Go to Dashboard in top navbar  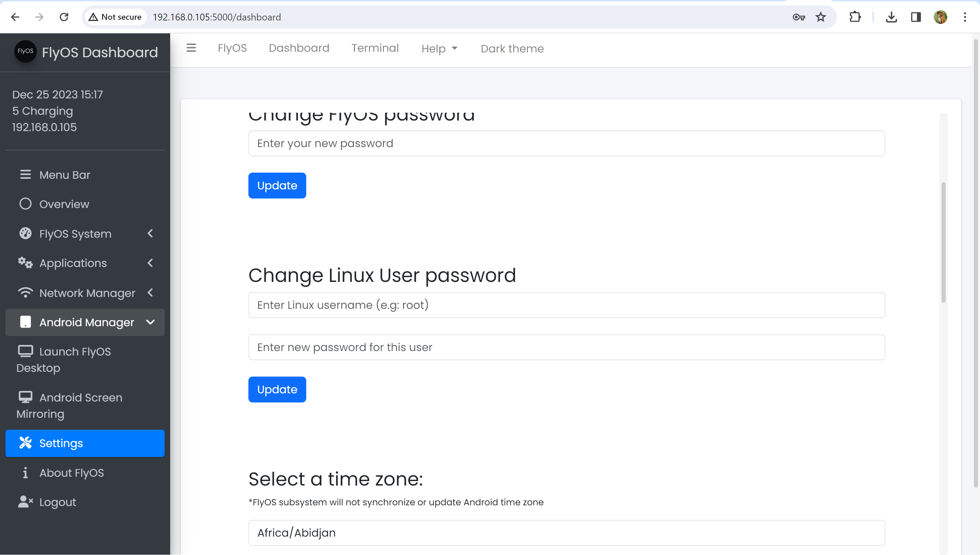point(299,48)
